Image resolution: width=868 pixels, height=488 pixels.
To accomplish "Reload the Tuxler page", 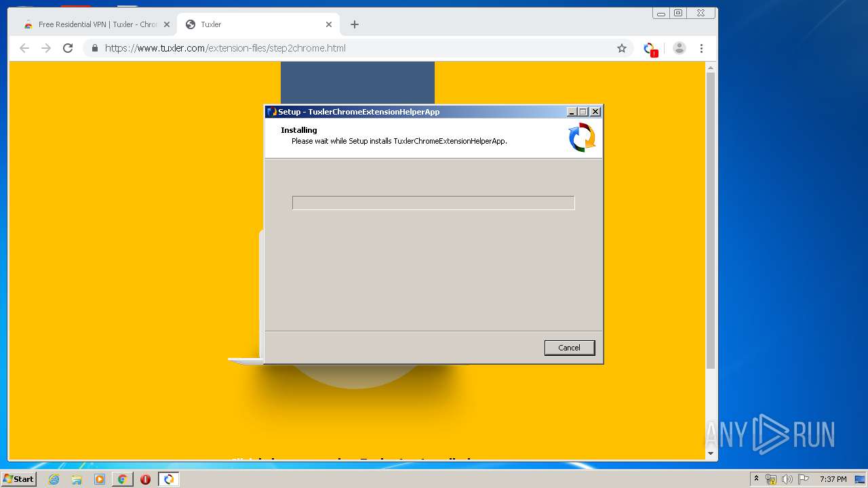I will point(68,48).
